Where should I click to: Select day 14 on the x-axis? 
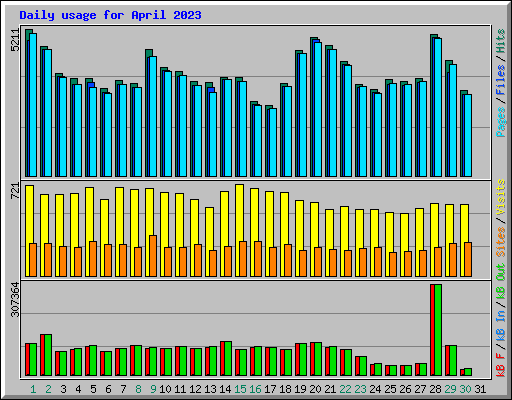(x=225, y=389)
